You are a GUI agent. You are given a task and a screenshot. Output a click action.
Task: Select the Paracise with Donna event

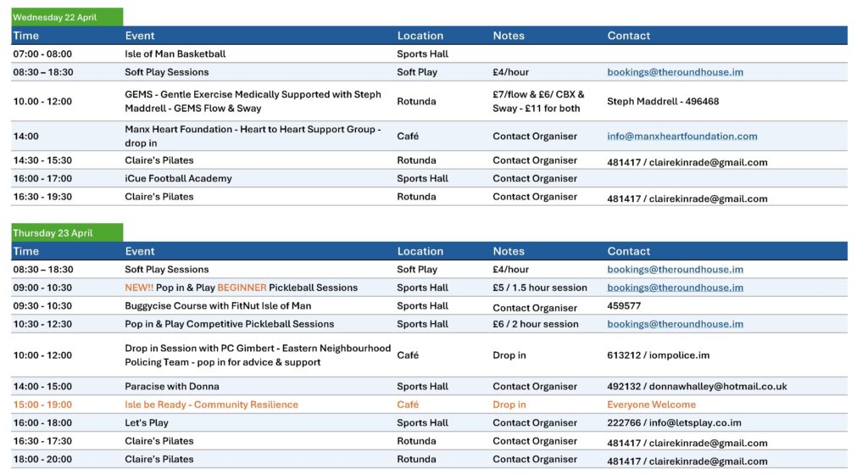coord(172,387)
